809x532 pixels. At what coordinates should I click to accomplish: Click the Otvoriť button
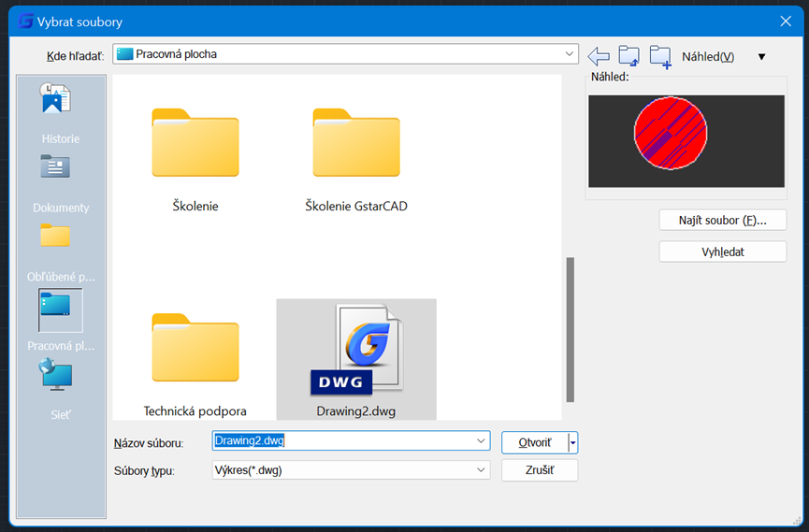[x=535, y=443]
